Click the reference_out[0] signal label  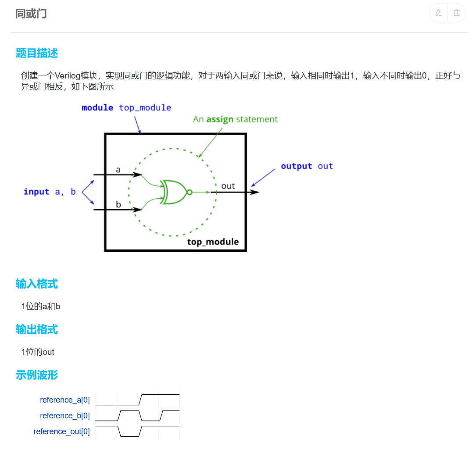point(62,432)
